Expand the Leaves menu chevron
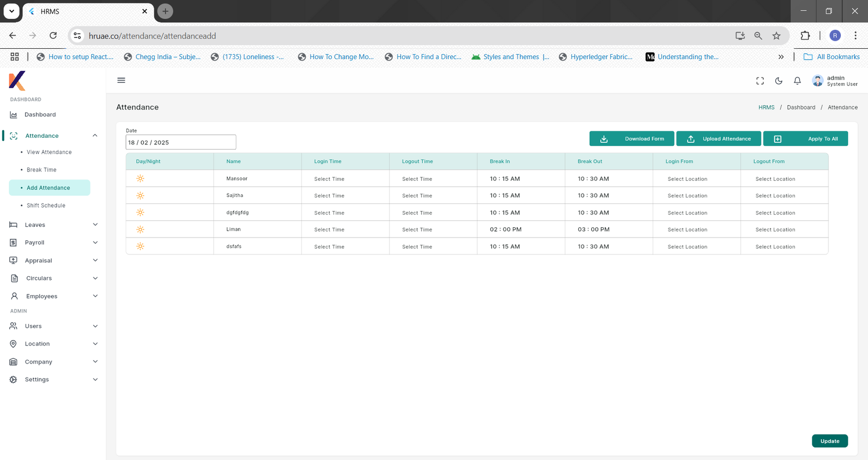The height and width of the screenshot is (460, 868). 95,225
